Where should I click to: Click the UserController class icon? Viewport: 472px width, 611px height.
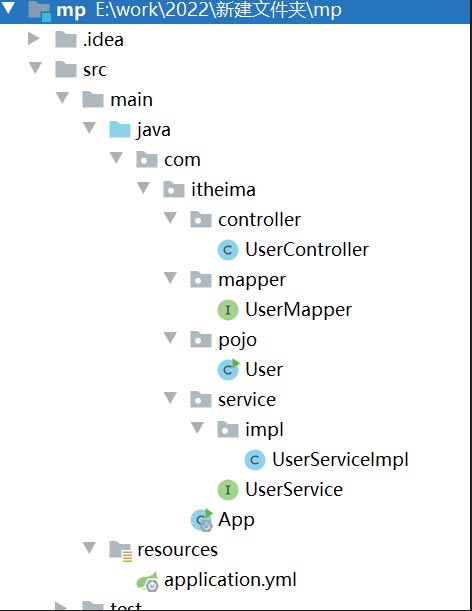point(228,250)
